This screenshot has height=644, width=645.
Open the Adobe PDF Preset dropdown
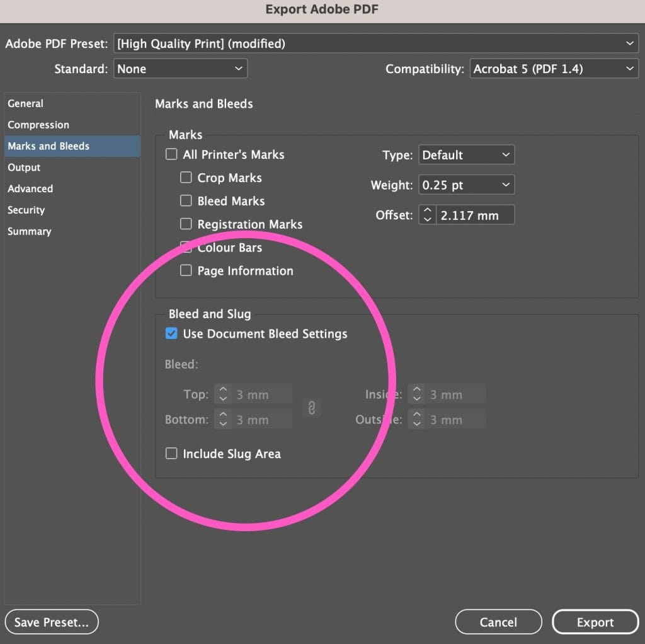(x=376, y=43)
